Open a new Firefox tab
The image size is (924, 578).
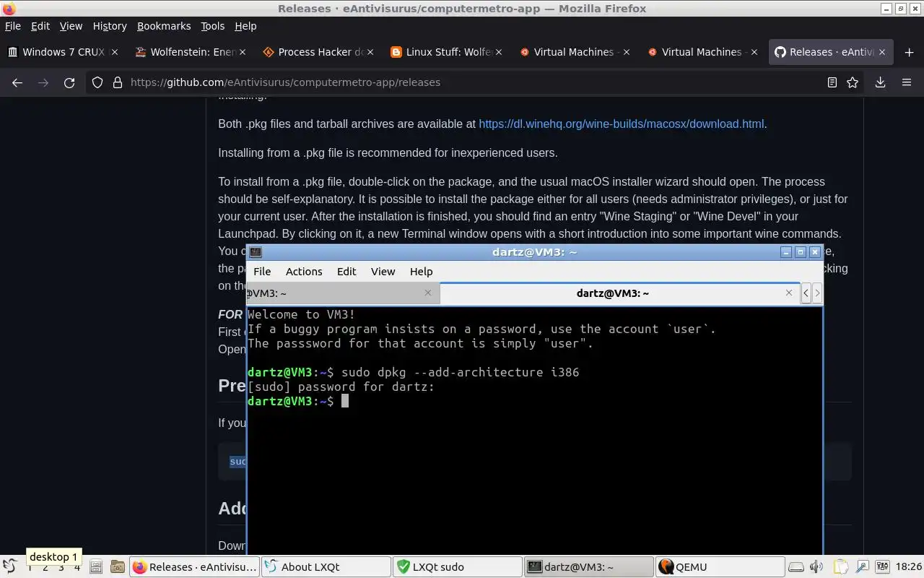(x=909, y=52)
